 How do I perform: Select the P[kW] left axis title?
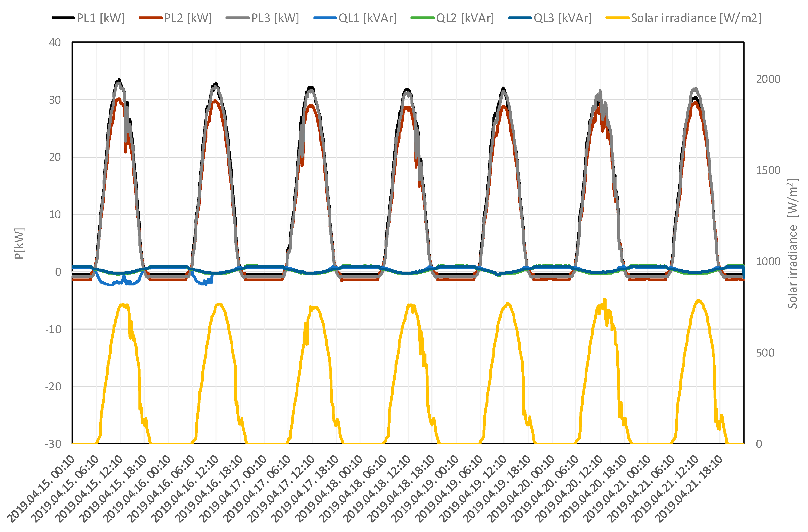tap(19, 243)
